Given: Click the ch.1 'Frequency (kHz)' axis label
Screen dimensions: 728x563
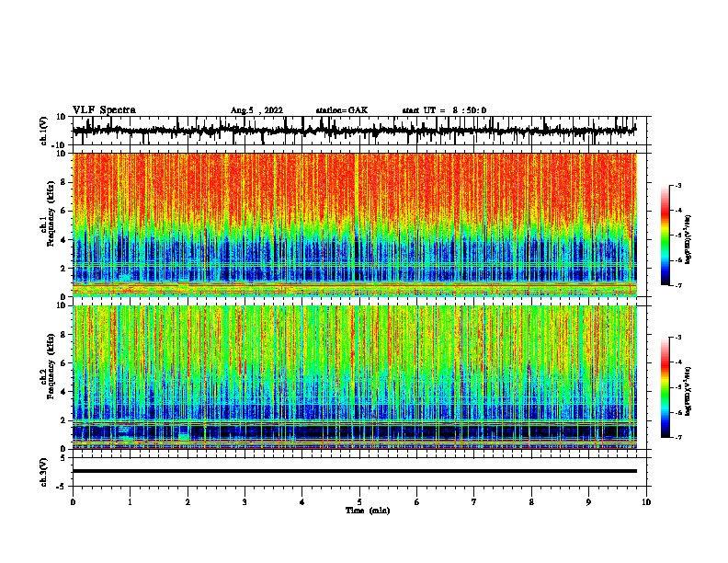Looking at the screenshot, I should point(51,214).
